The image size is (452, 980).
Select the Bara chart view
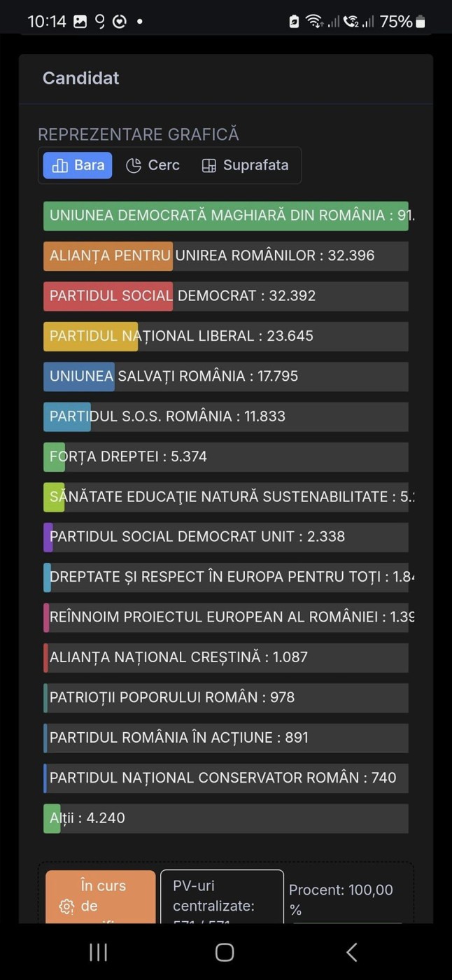coord(78,166)
